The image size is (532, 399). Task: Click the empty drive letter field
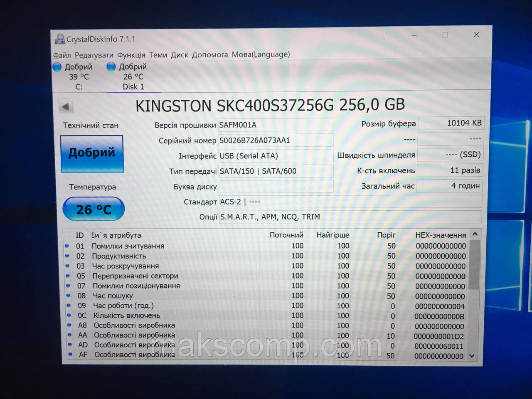pyautogui.click(x=276, y=186)
